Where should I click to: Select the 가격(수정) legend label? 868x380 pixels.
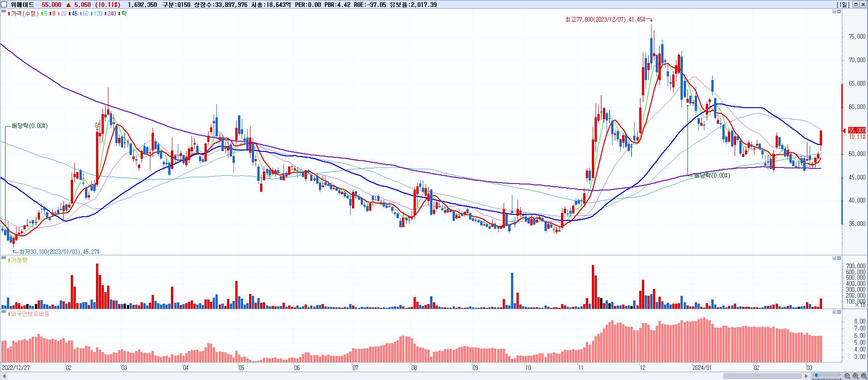(25, 14)
